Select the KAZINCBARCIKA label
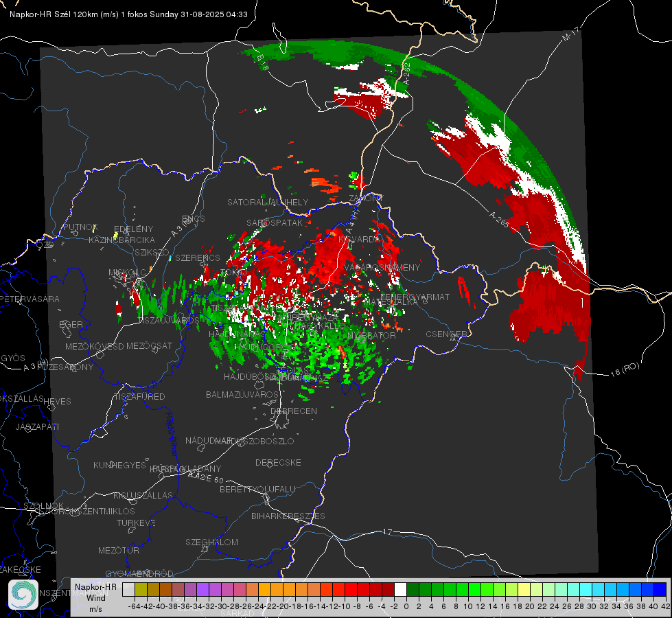The width and height of the screenshot is (672, 618). pos(121,240)
